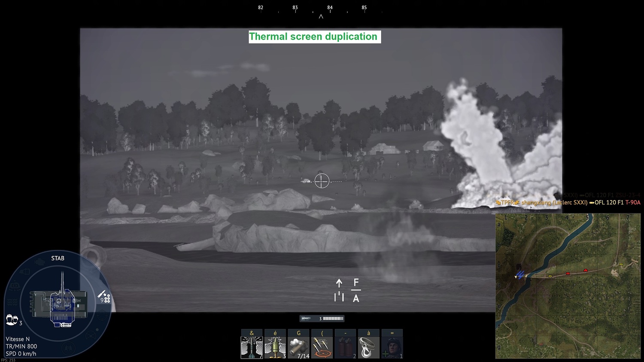Click the compass heading caret marker
Image resolution: width=644 pixels, height=362 pixels.
pyautogui.click(x=321, y=17)
